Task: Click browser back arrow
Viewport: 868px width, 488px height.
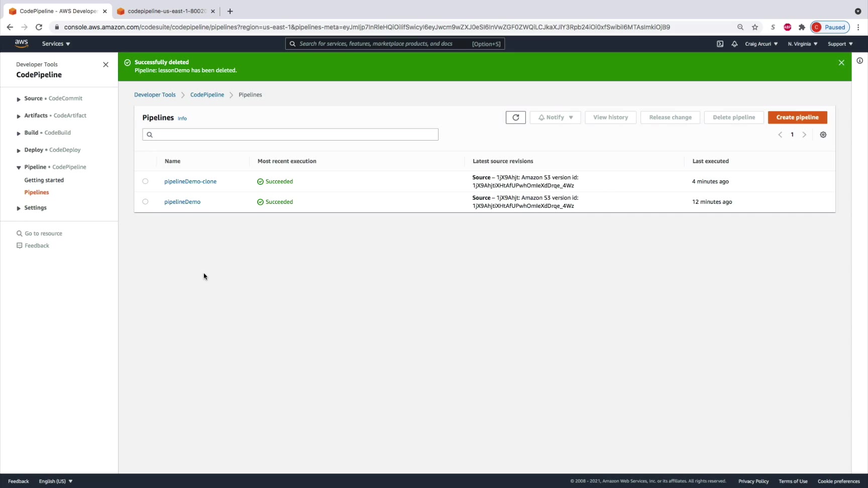Action: tap(10, 27)
